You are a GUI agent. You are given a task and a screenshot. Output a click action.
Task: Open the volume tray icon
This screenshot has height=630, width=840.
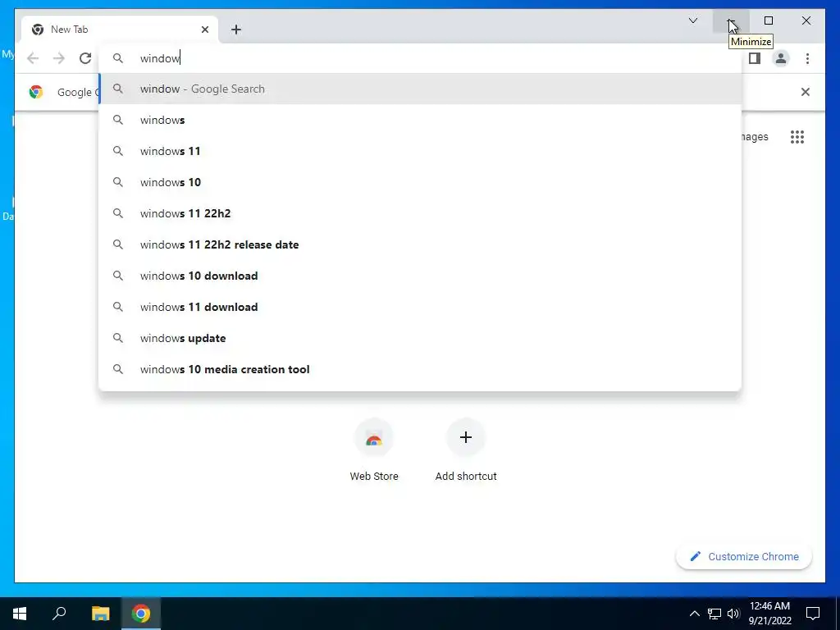pos(733,614)
